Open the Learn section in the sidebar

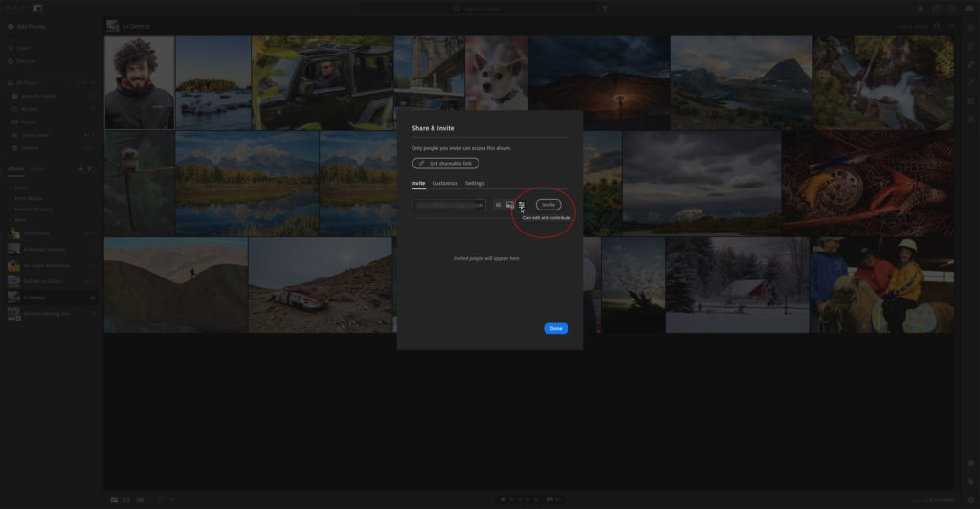point(19,48)
